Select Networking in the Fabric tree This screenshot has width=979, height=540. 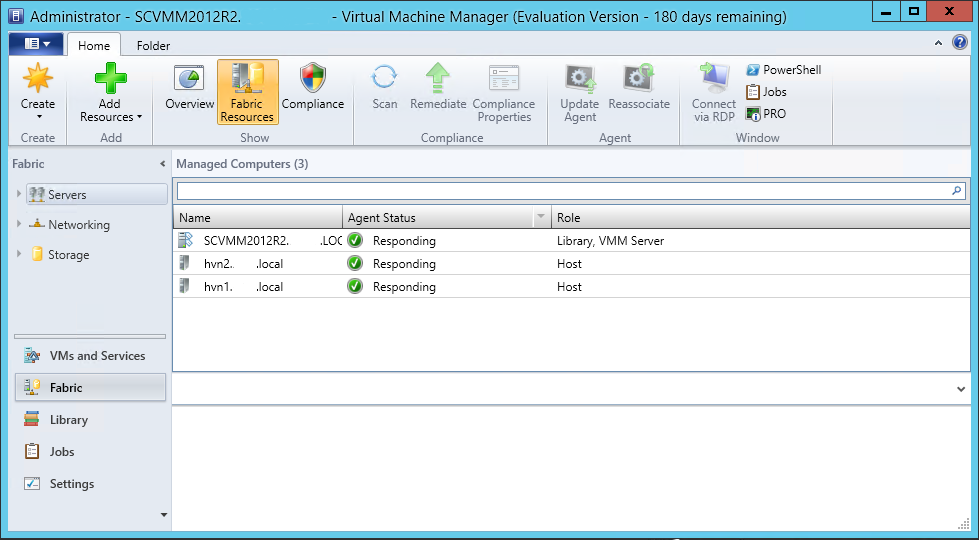pos(79,225)
